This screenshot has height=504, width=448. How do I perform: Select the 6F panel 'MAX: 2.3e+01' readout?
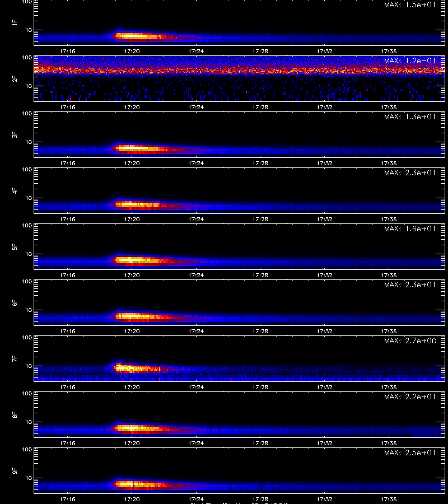pyautogui.click(x=410, y=284)
